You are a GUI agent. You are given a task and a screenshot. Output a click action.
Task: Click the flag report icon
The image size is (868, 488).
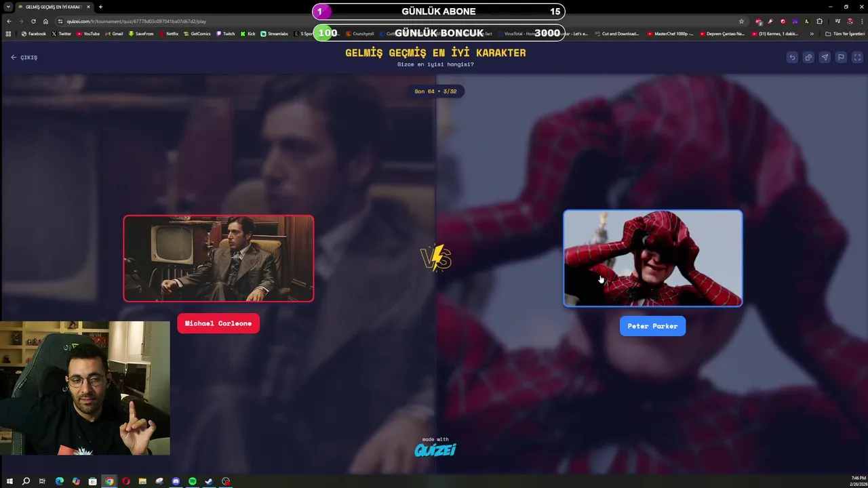pos(841,58)
